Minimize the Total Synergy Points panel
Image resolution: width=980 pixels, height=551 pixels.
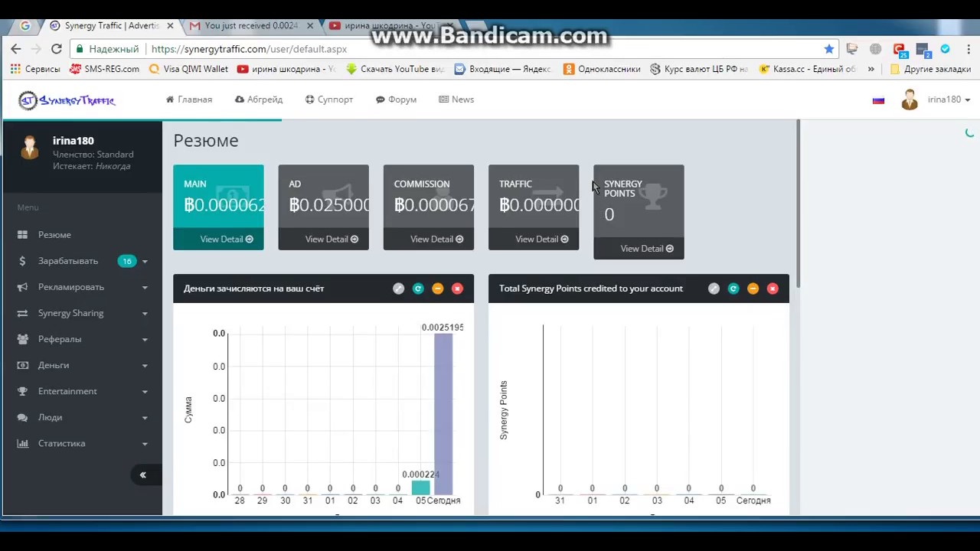click(753, 289)
